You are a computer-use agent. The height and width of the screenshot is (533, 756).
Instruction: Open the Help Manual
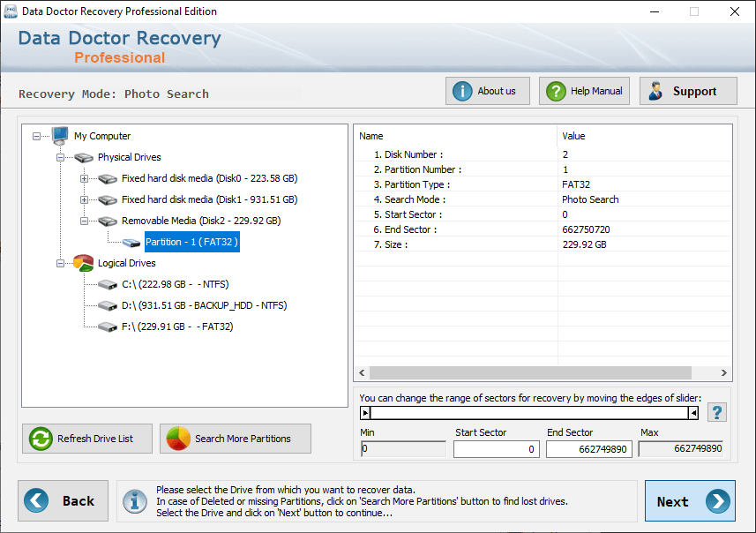584,91
